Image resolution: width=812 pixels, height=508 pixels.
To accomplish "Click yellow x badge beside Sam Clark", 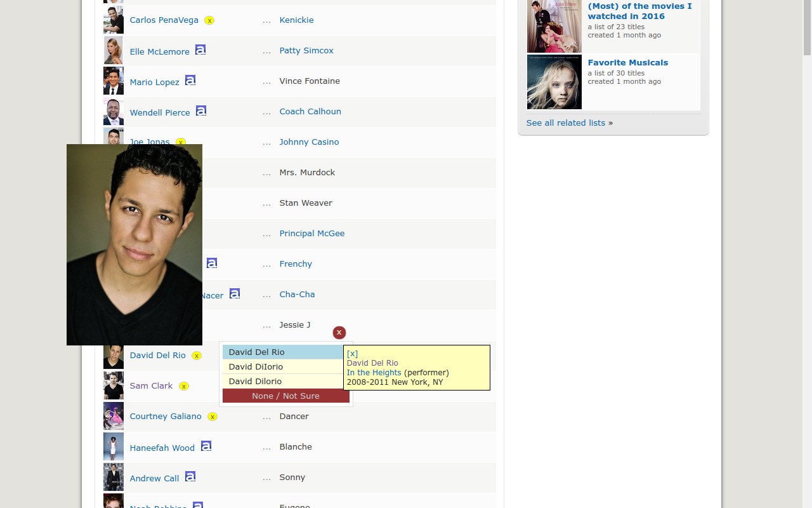I will coord(184,386).
